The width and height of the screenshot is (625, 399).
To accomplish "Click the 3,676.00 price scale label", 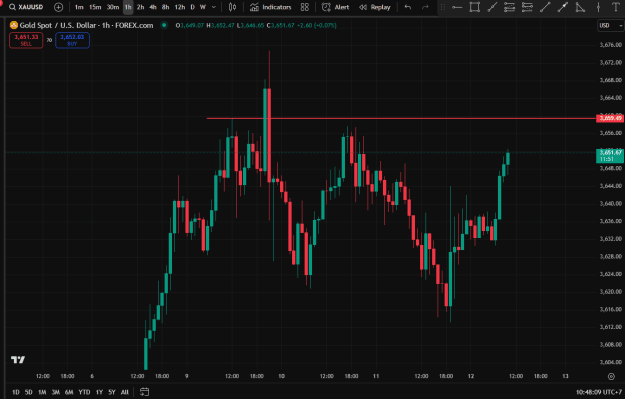I will [611, 45].
